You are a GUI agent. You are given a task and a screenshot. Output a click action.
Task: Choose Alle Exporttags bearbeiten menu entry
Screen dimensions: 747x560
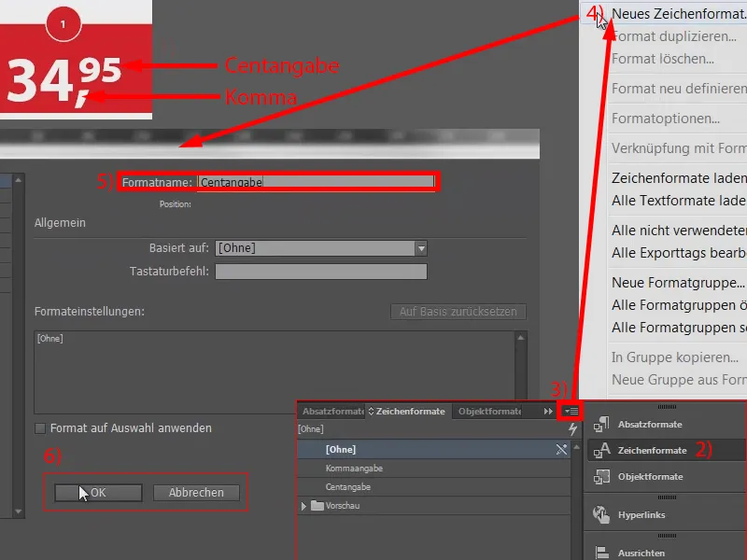pos(679,253)
